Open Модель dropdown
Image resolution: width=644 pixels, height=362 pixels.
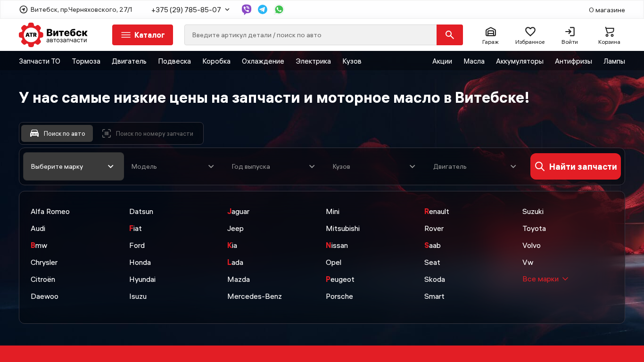point(173,166)
